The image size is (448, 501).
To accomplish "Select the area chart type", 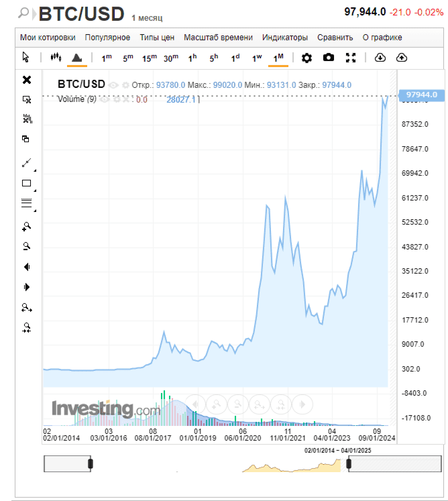I will pyautogui.click(x=76, y=58).
